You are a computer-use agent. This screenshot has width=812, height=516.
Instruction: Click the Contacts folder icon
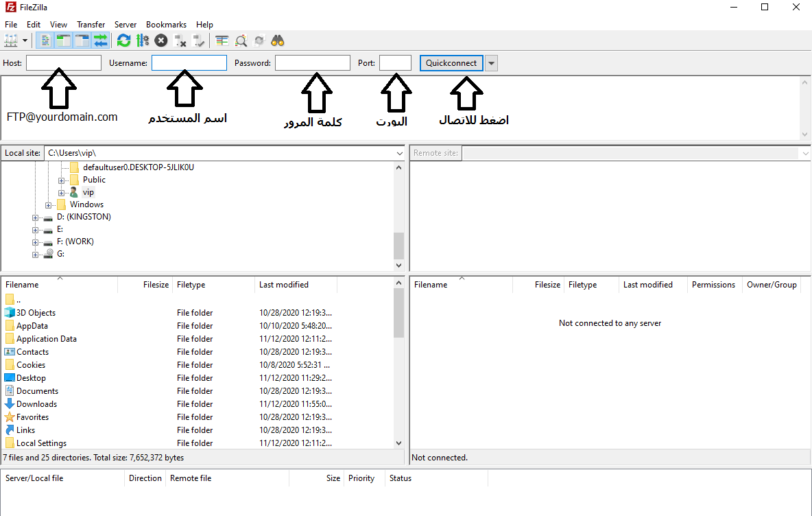[x=10, y=352]
